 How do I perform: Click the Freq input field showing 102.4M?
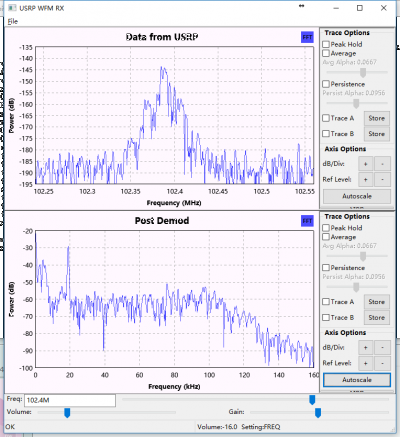click(x=70, y=400)
